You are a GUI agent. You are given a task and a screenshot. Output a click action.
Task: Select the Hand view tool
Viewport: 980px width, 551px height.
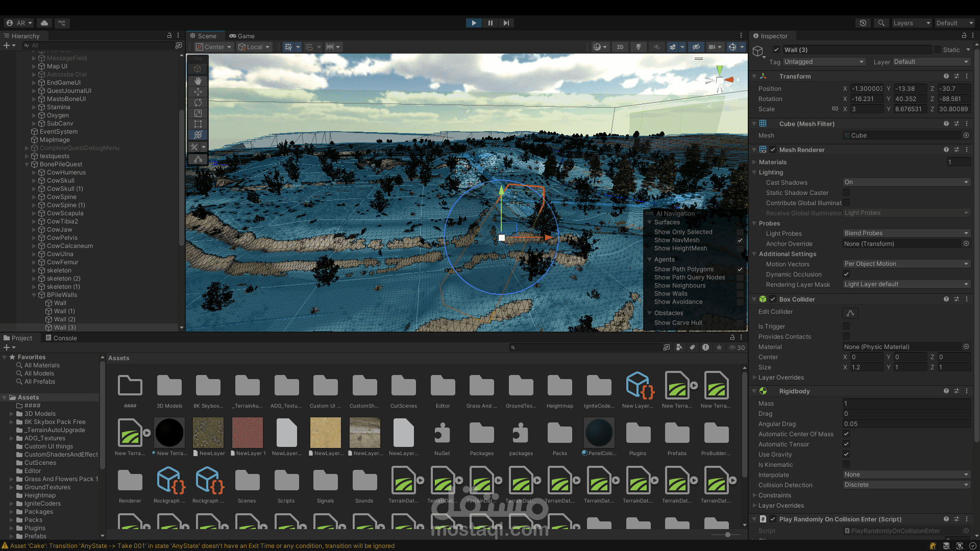(x=198, y=81)
